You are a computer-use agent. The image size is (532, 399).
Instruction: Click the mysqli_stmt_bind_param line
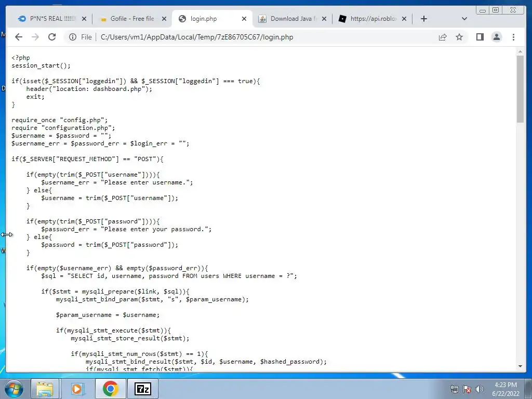[152, 300]
